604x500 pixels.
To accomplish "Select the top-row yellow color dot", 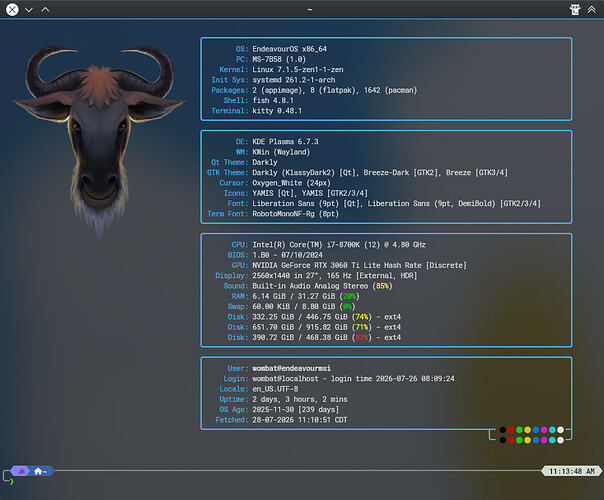I will [x=527, y=430].
